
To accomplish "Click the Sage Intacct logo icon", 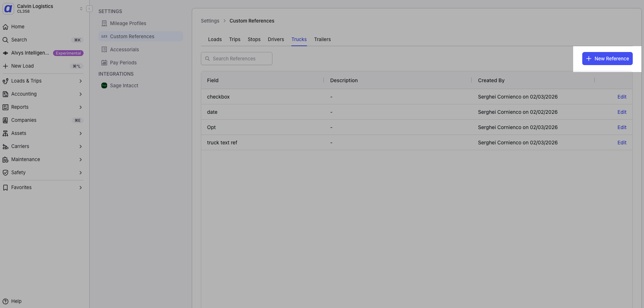I will 104,85.
